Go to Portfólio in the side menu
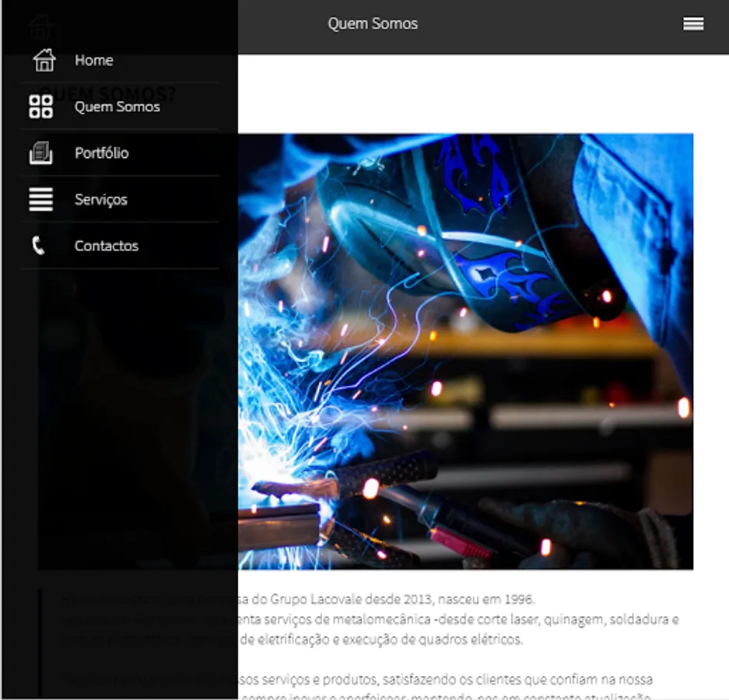The height and width of the screenshot is (700, 729). (x=120, y=153)
